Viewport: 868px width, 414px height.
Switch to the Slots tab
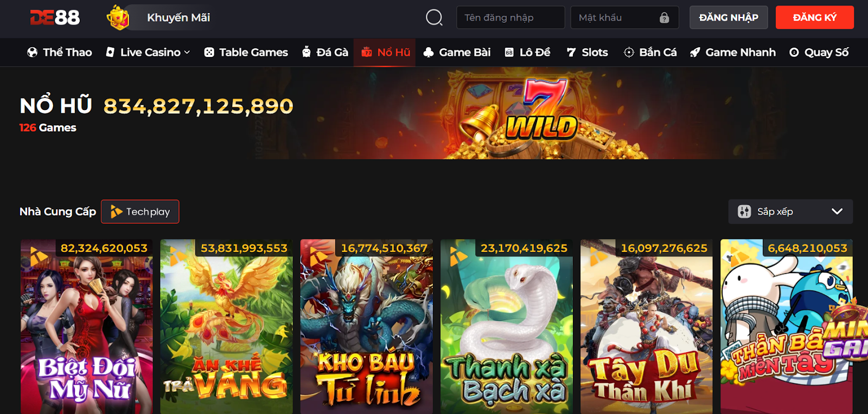(587, 52)
